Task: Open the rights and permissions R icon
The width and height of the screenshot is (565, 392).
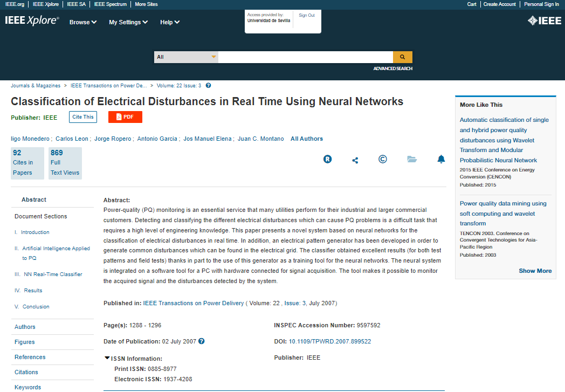Action: (327, 159)
